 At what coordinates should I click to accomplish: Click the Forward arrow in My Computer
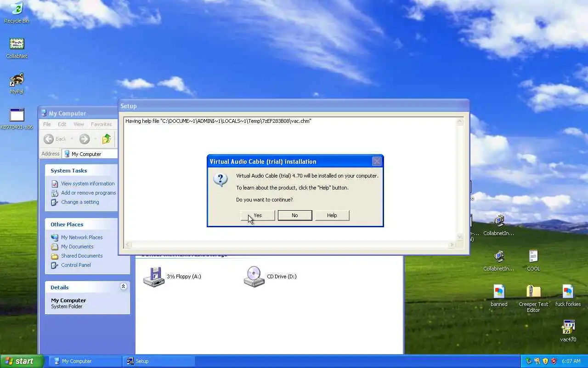click(84, 139)
